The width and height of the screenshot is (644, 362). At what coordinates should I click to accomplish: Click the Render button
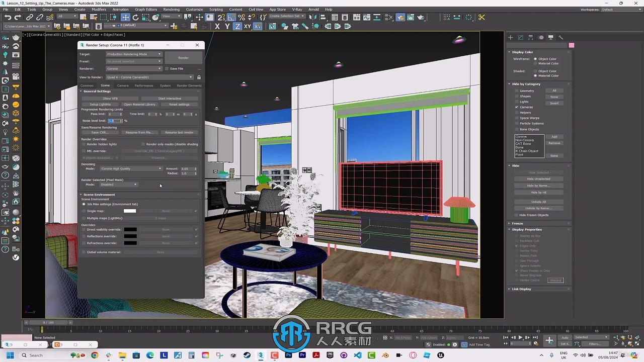(183, 58)
